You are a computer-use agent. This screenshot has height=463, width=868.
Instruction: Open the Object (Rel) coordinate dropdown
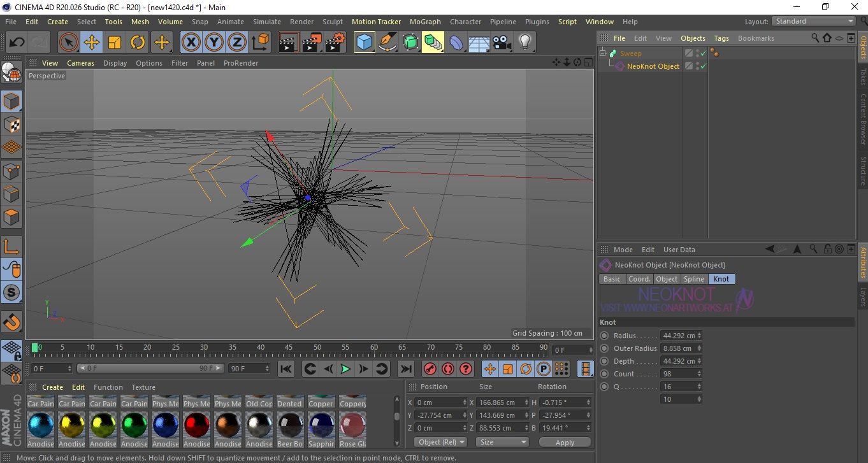[x=440, y=442]
